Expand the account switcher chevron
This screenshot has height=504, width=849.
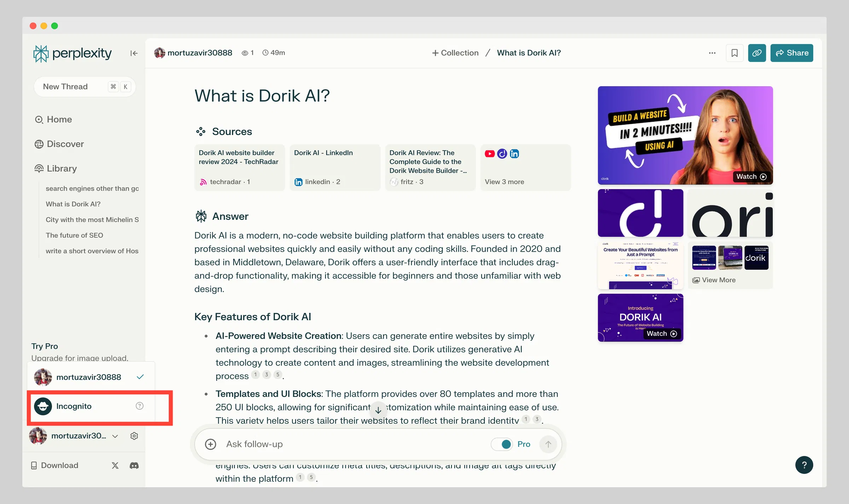(x=115, y=436)
